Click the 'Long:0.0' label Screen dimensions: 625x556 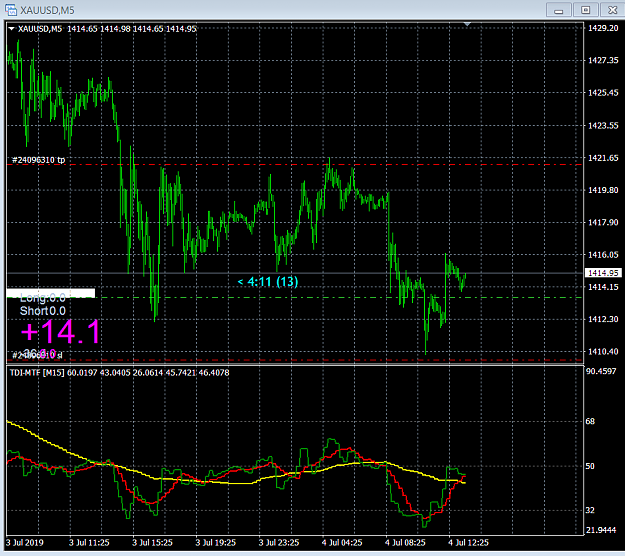click(43, 298)
